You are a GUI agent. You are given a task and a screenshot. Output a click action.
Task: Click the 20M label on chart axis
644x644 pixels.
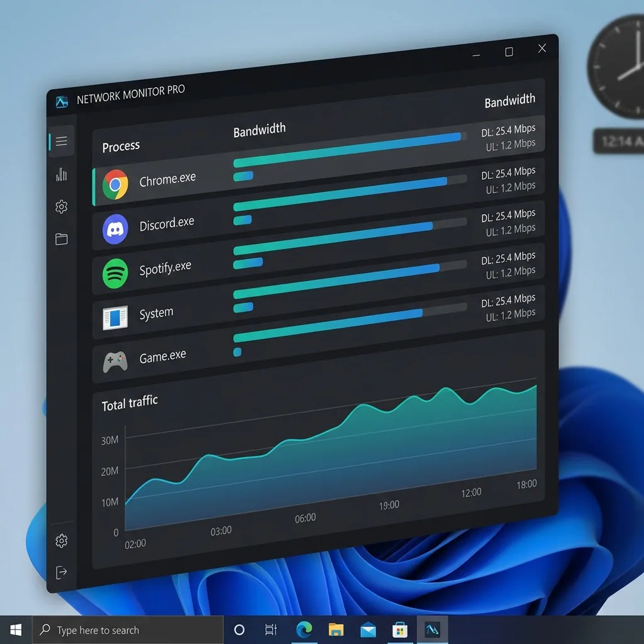pos(109,471)
